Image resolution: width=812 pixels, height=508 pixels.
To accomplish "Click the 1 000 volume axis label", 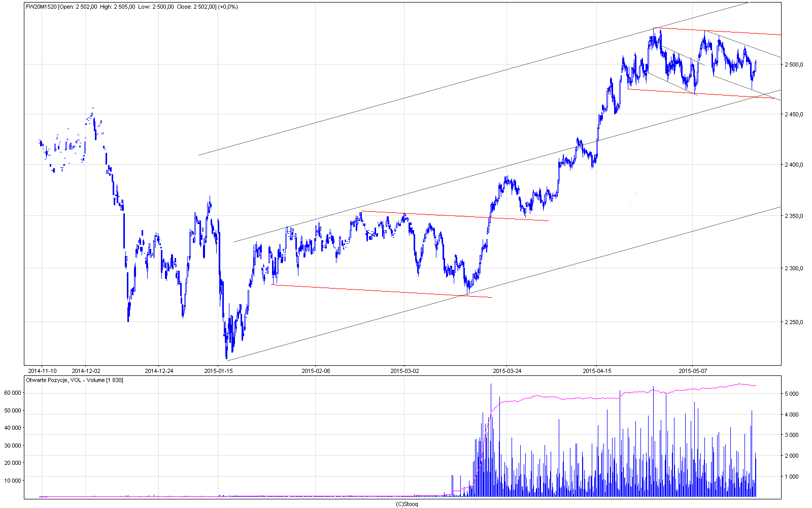I will tap(792, 477).
